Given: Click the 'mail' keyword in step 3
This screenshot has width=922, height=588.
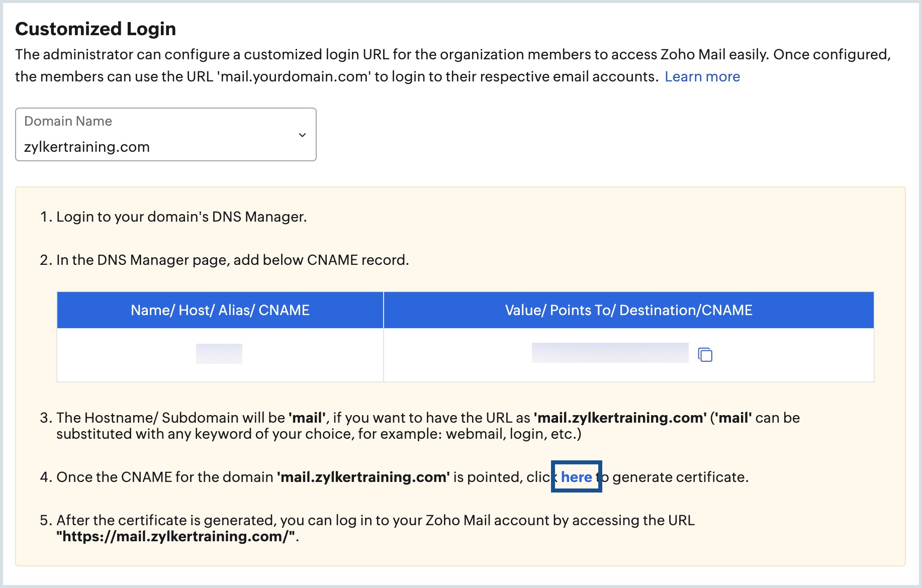Looking at the screenshot, I should pyautogui.click(x=307, y=417).
